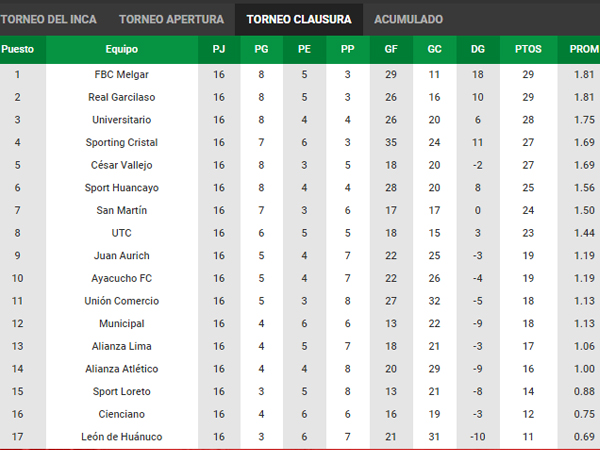
Task: Click the DG column header
Action: pyautogui.click(x=478, y=49)
